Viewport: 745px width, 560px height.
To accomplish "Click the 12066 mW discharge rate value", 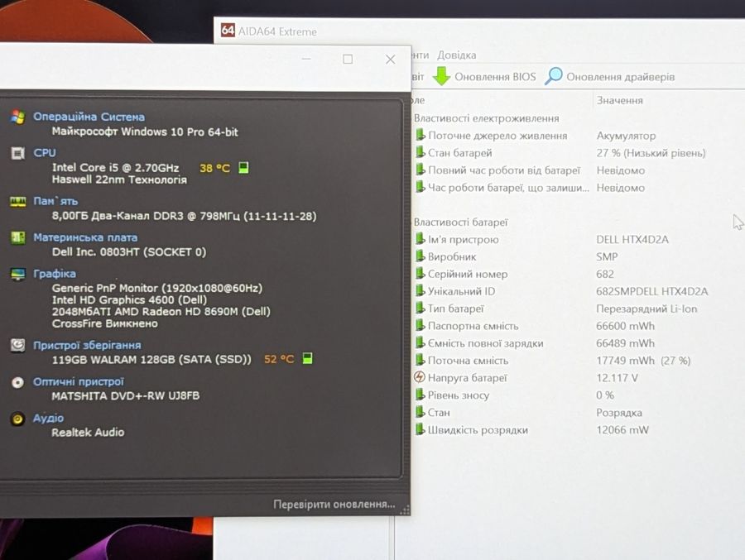I will [x=622, y=430].
